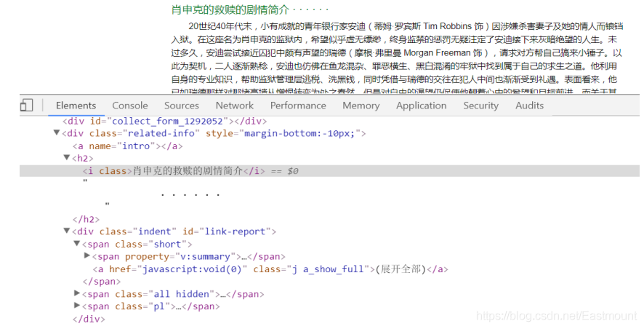Screen dimensions: 644x329
Task: Select the highlighted i class element row
Action: (x=329, y=170)
